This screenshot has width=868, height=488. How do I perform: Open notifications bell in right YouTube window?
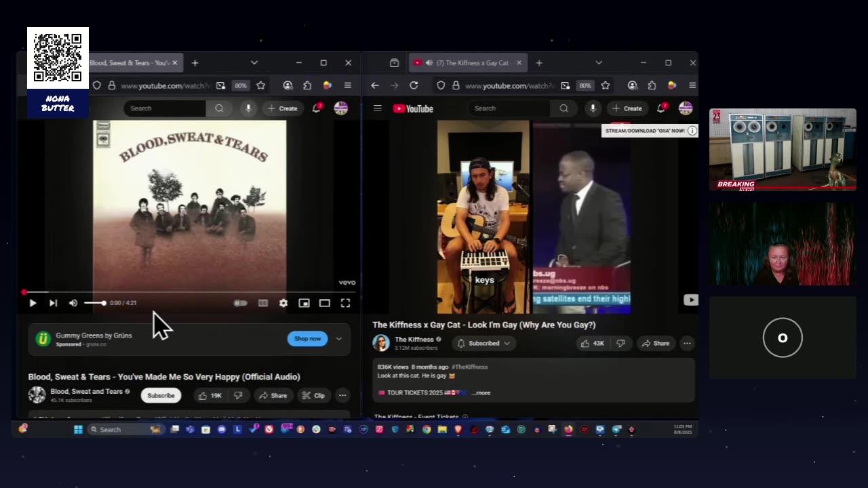[x=660, y=108]
